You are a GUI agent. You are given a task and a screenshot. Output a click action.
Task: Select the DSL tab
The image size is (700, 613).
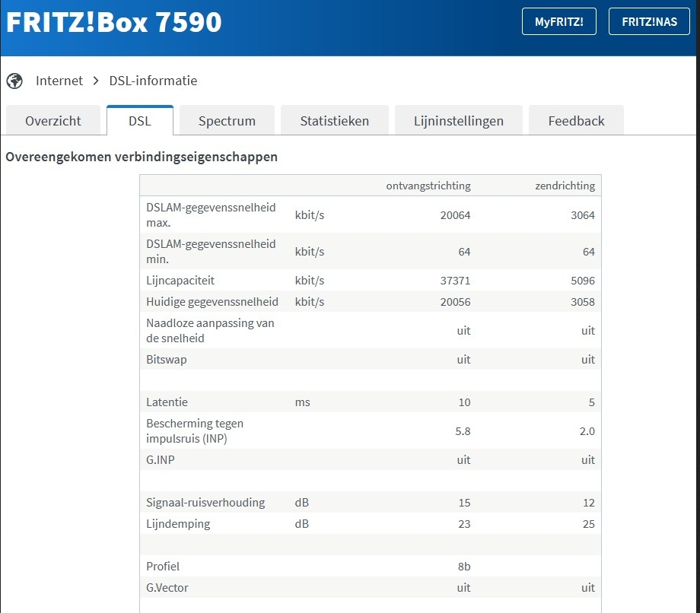140,121
